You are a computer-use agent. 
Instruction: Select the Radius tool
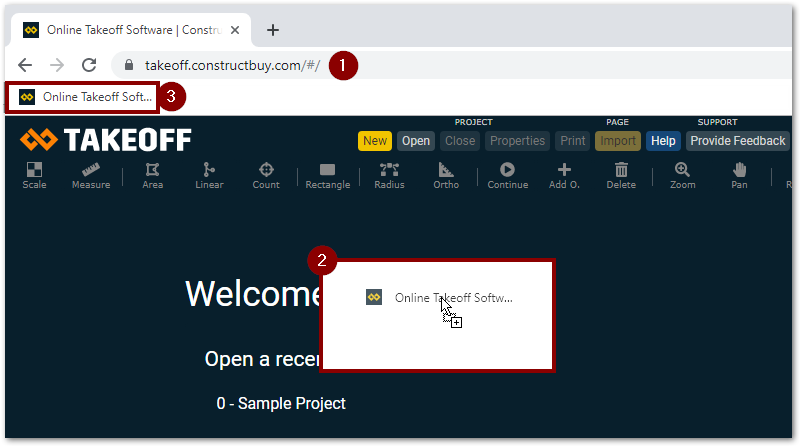coord(389,170)
